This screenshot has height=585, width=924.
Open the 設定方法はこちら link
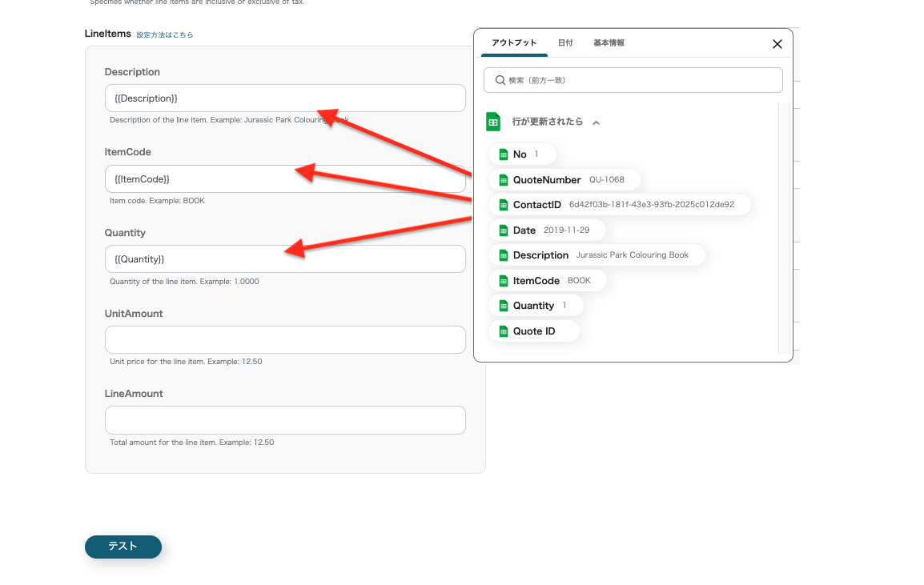165,34
